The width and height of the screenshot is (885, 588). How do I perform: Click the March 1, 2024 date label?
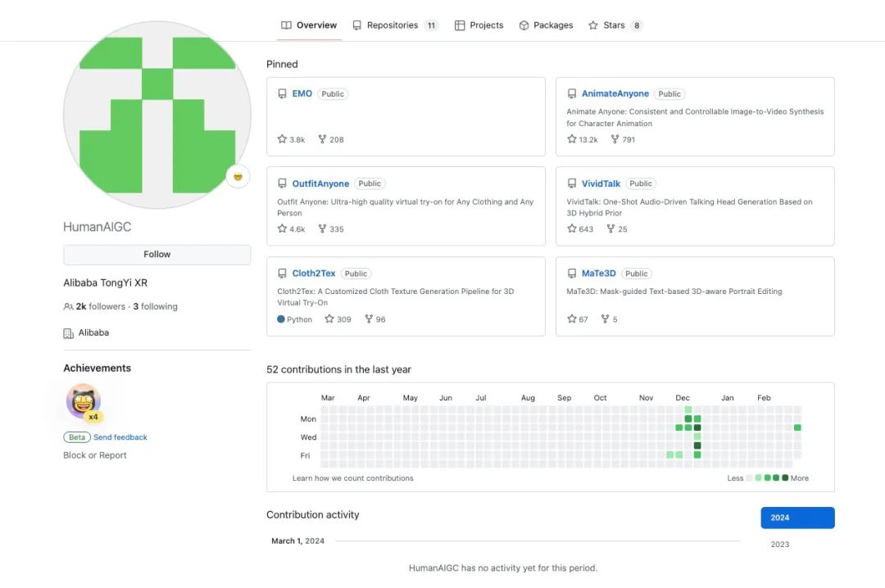coord(297,541)
